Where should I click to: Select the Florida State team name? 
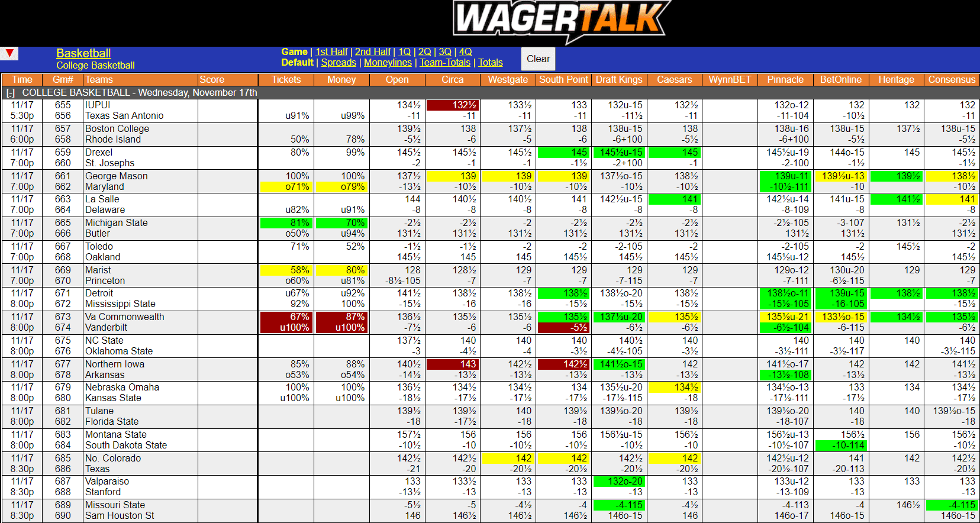(x=112, y=422)
